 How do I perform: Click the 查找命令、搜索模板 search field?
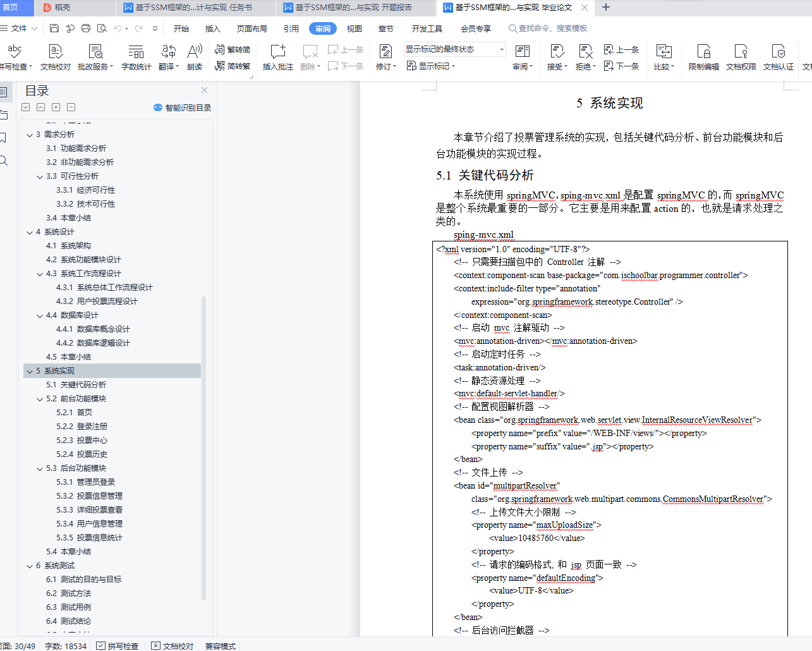coord(548,28)
